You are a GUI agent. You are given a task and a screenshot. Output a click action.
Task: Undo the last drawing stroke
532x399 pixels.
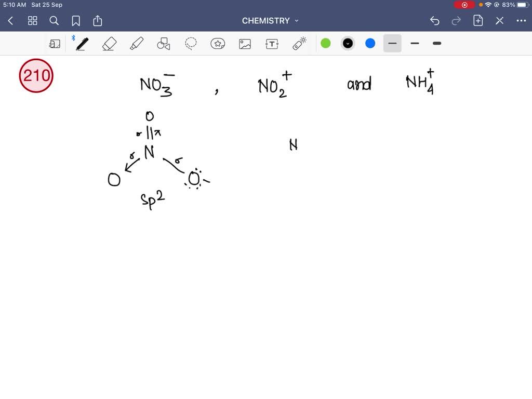coord(435,21)
